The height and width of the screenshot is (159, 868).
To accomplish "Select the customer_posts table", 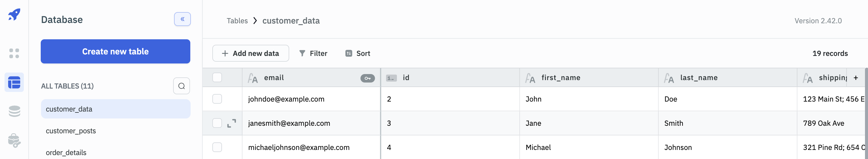I will click(71, 131).
